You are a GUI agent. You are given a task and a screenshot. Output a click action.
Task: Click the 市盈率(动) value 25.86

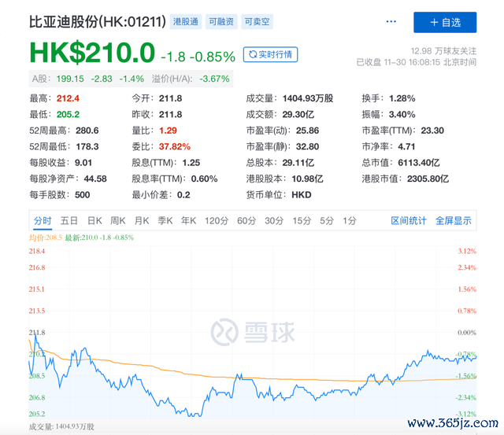point(307,131)
